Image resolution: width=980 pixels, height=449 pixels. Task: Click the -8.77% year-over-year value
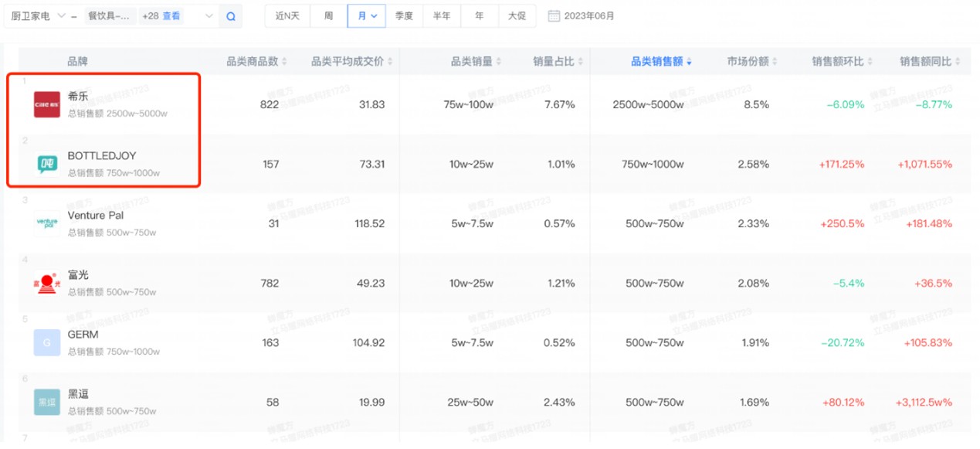click(x=934, y=104)
